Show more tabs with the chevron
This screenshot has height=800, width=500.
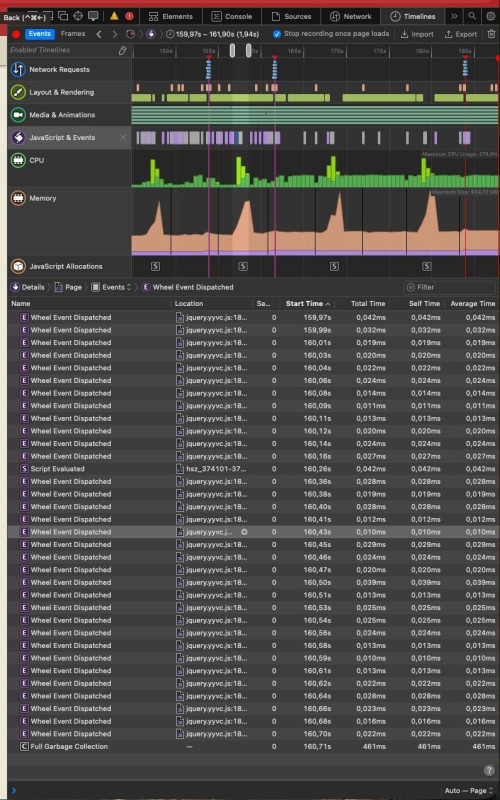click(x=454, y=16)
